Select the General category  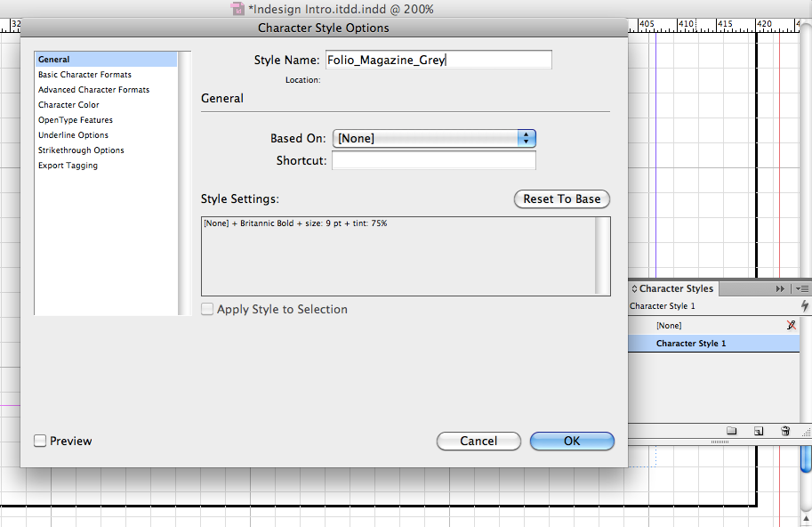coord(106,59)
